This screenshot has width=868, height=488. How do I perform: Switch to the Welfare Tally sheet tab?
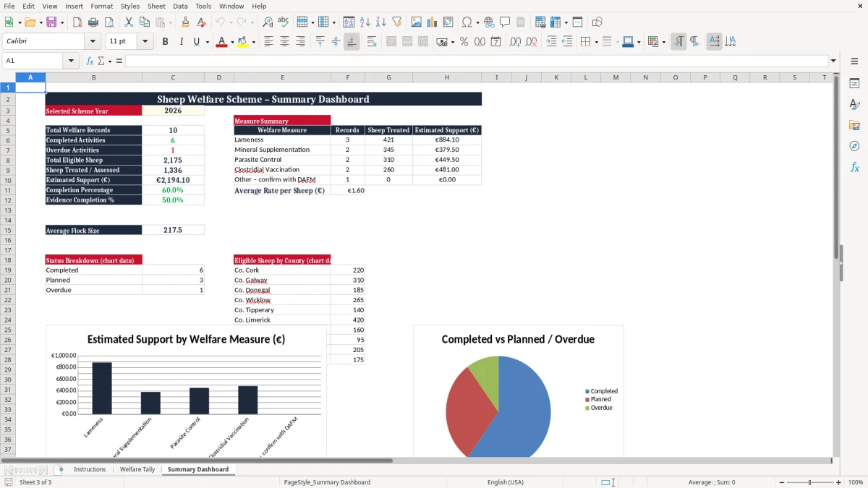(x=137, y=469)
